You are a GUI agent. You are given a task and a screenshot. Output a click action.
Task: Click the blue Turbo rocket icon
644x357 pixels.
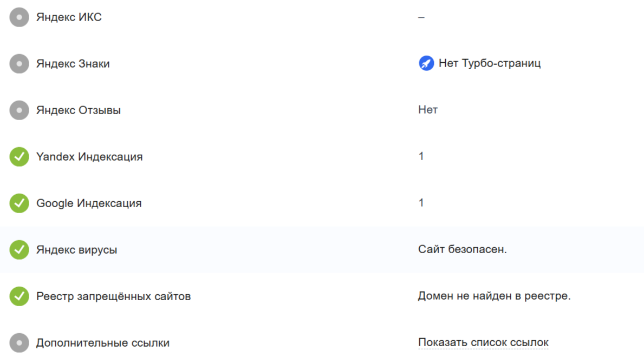click(426, 64)
